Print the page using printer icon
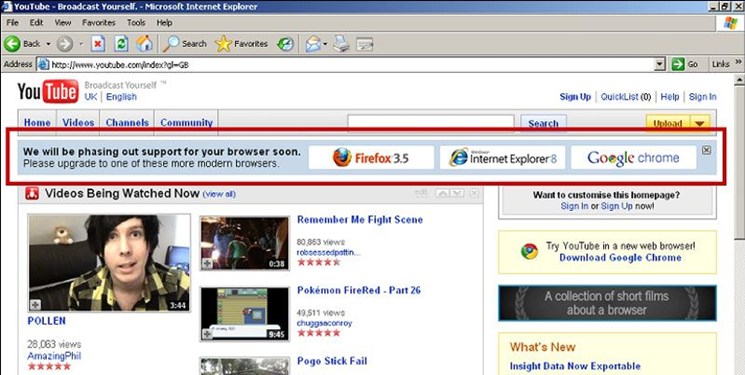The width and height of the screenshot is (745, 375). [341, 44]
